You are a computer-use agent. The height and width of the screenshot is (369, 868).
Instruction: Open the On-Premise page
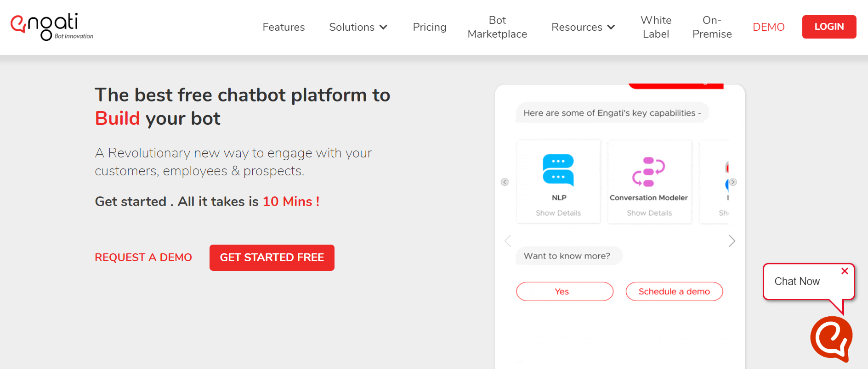(712, 27)
